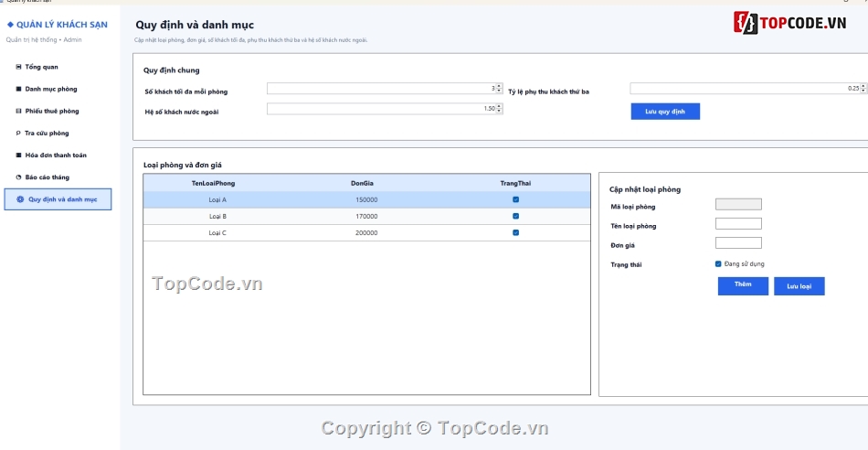Click the Hóa đơn thanh toán sidebar icon

pyautogui.click(x=19, y=155)
